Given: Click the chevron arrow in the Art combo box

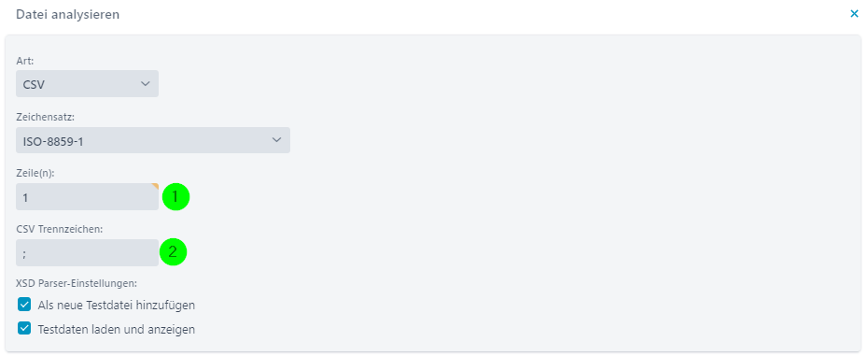Looking at the screenshot, I should (146, 84).
